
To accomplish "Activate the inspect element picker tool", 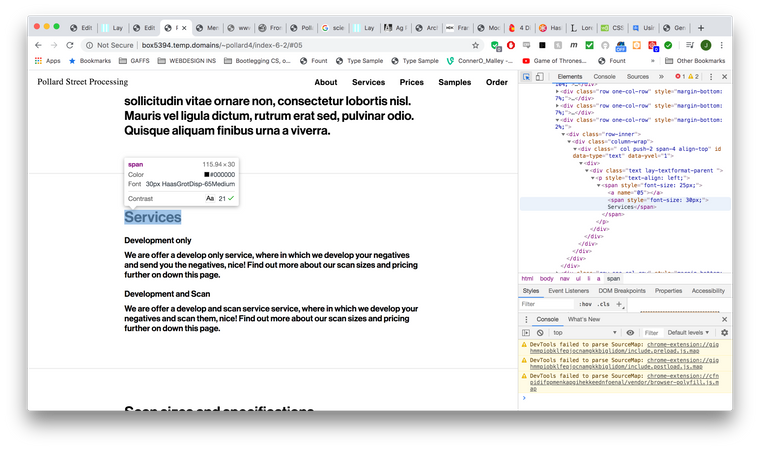I will pyautogui.click(x=527, y=76).
